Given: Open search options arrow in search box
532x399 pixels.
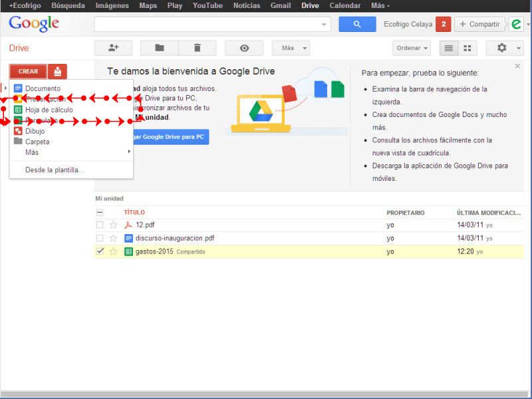Looking at the screenshot, I should tap(324, 25).
